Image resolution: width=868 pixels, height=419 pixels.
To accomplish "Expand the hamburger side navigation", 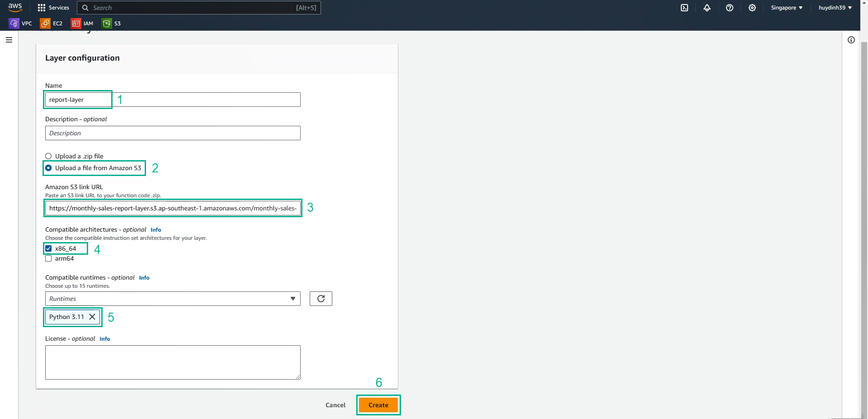I will coord(9,40).
